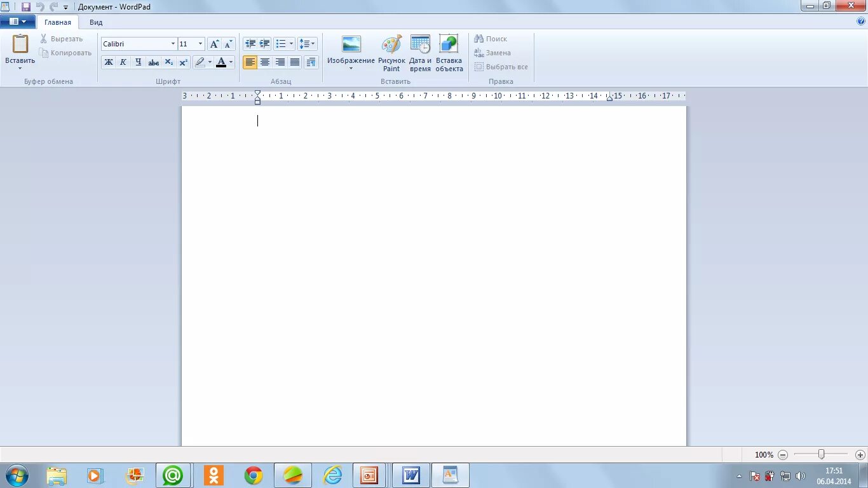Open Odnoklassniki orange taskbar icon
Image resolution: width=868 pixels, height=488 pixels.
point(214,475)
